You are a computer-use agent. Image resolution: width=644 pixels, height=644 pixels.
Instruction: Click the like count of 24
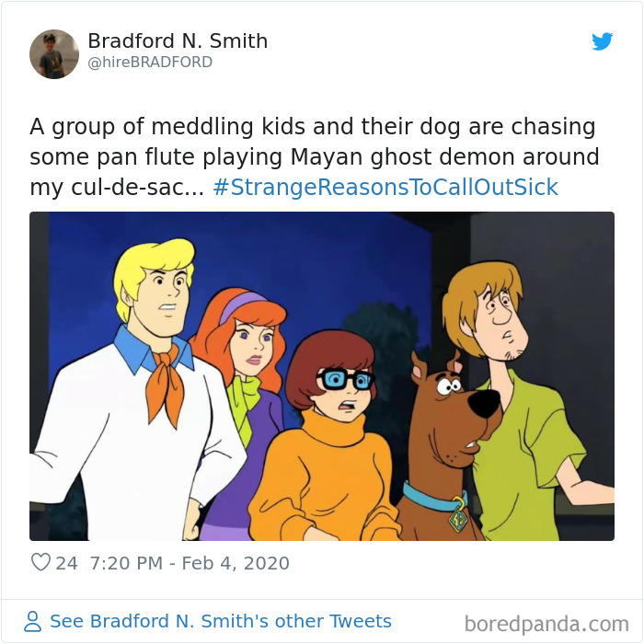point(66,563)
